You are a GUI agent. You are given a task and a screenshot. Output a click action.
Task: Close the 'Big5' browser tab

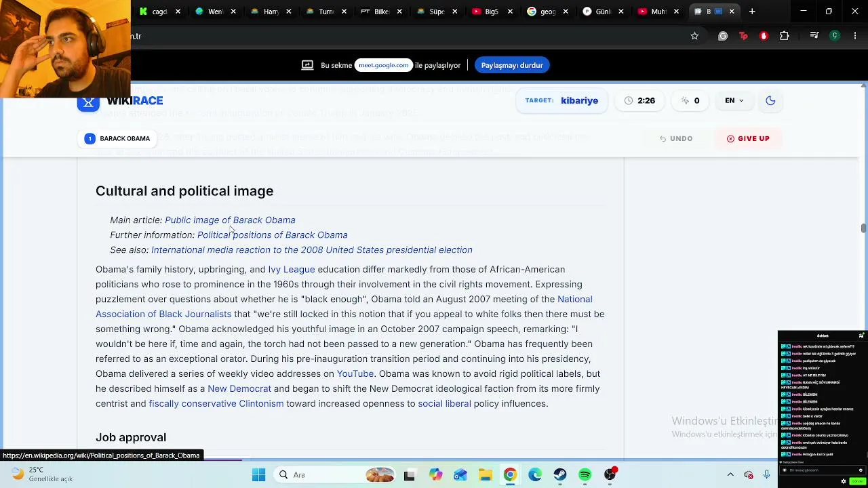[510, 12]
